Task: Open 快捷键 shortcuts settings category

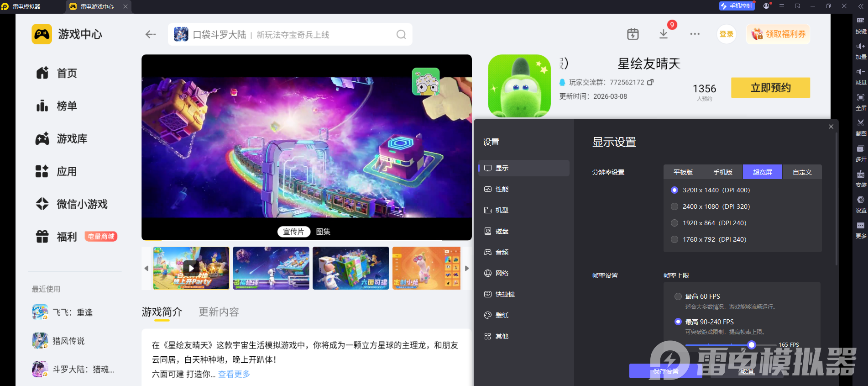Action: click(x=524, y=294)
